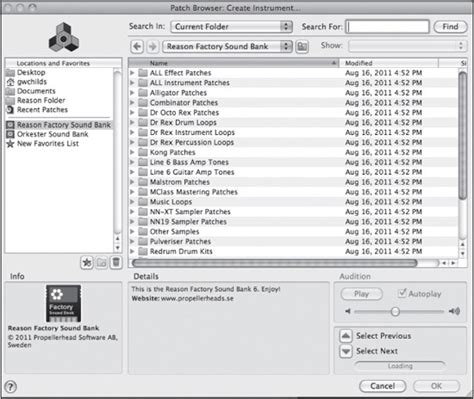Click the Find button
474x399 pixels.
450,27
